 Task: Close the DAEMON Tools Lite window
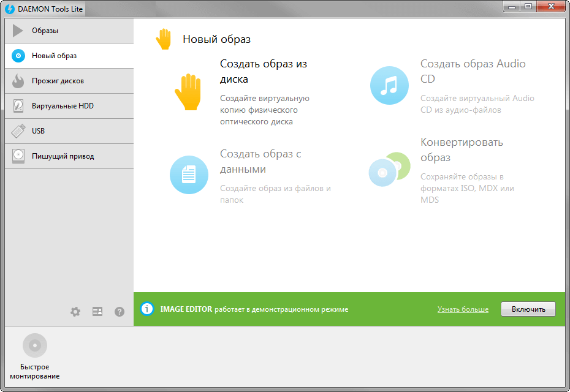click(x=551, y=7)
